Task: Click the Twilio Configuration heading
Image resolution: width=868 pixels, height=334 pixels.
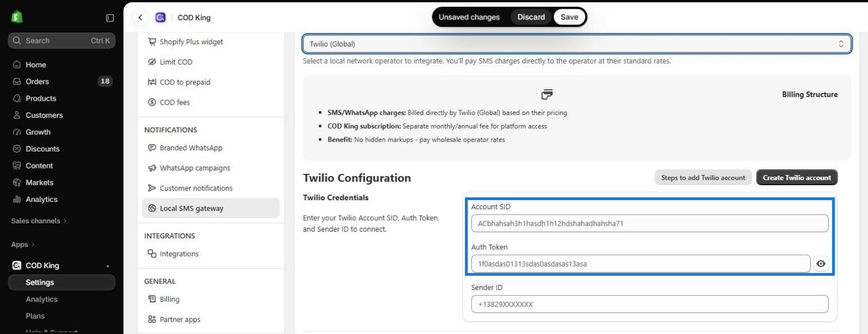Action: click(357, 178)
